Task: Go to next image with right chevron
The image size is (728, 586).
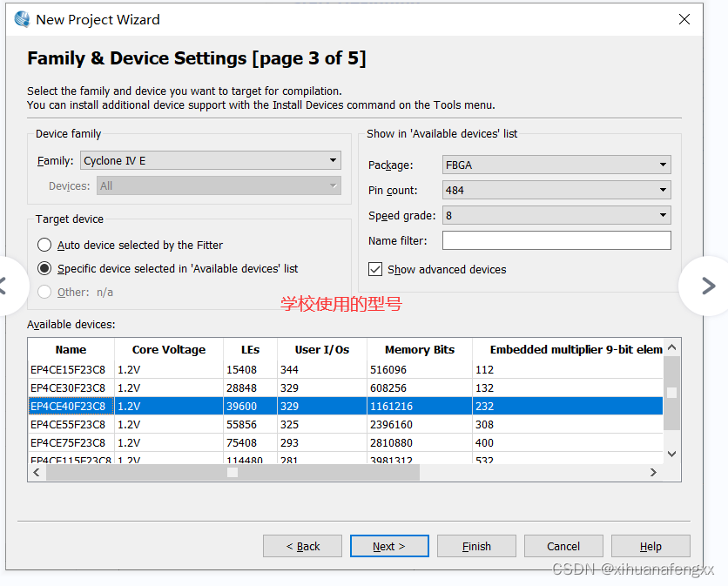Action: [x=708, y=286]
